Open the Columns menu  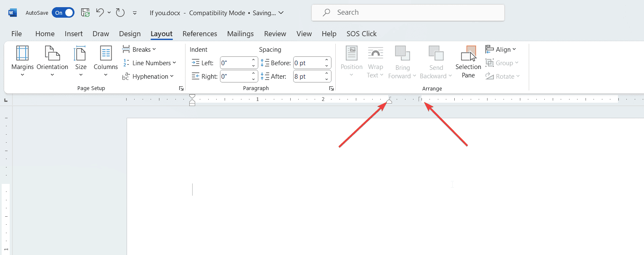click(106, 61)
